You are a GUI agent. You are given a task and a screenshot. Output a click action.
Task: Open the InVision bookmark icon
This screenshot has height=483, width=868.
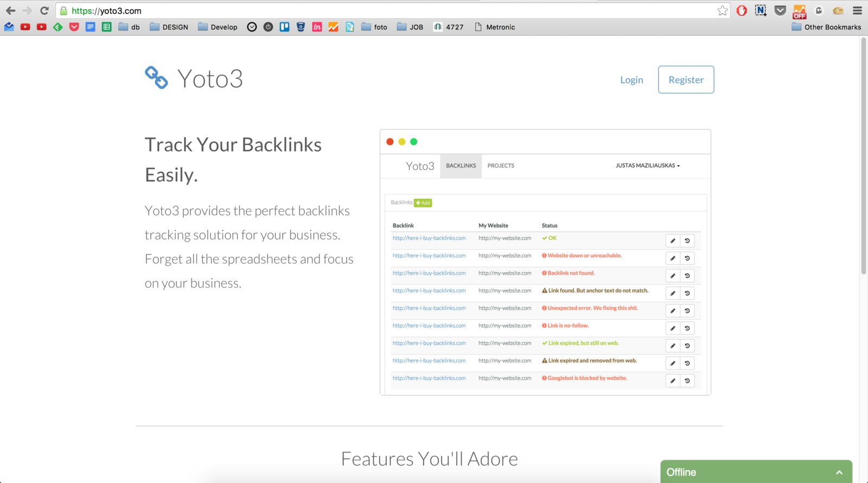pos(317,27)
